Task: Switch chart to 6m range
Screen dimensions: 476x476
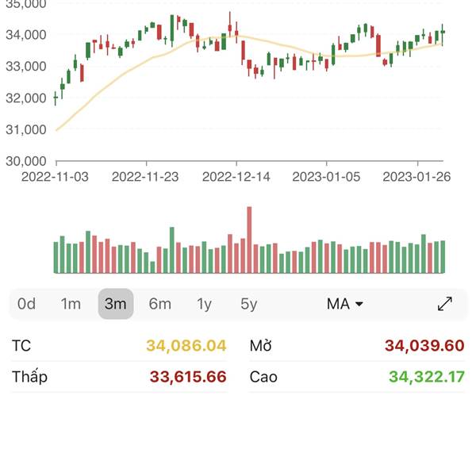Action: coord(160,304)
